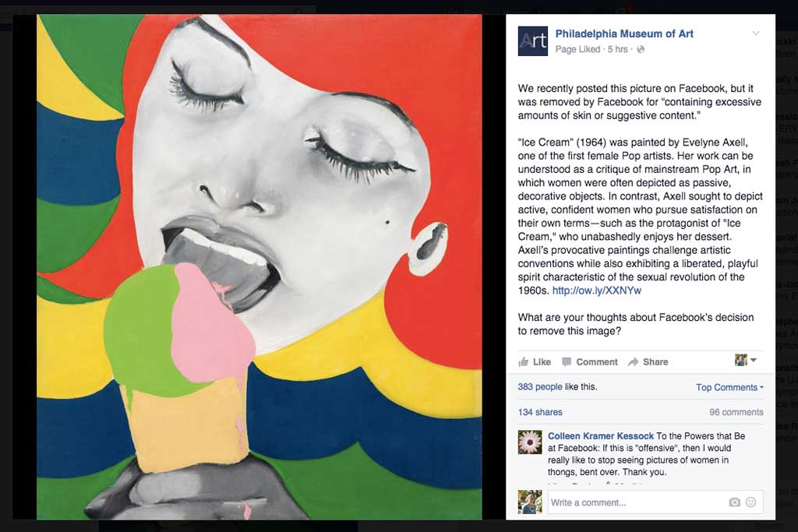Open the emoji smiley picker
The height and width of the screenshot is (532, 798).
click(x=750, y=502)
